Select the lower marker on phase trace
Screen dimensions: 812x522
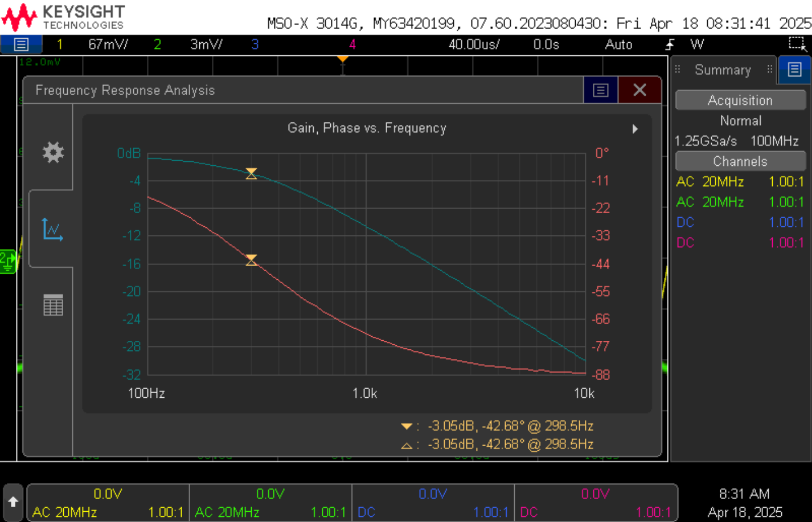[x=251, y=260]
